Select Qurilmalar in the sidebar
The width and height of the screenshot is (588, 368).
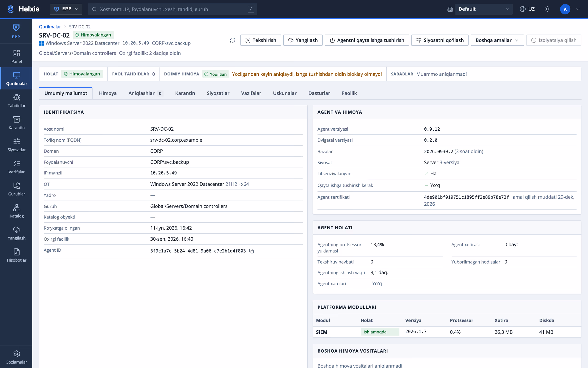tap(16, 78)
